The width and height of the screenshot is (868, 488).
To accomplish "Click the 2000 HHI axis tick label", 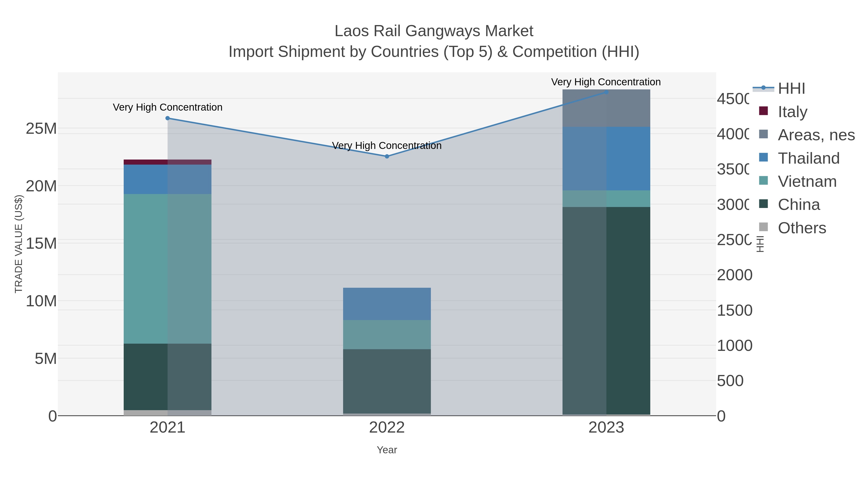I will pyautogui.click(x=735, y=275).
